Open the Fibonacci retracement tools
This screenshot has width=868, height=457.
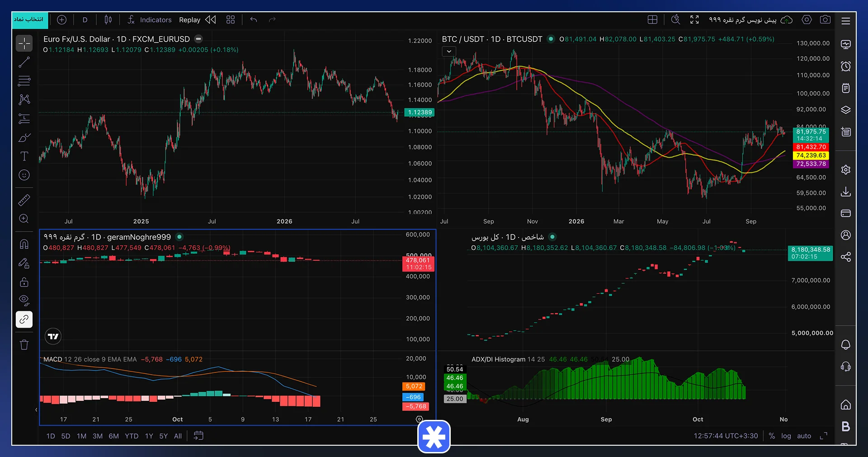pos(24,81)
